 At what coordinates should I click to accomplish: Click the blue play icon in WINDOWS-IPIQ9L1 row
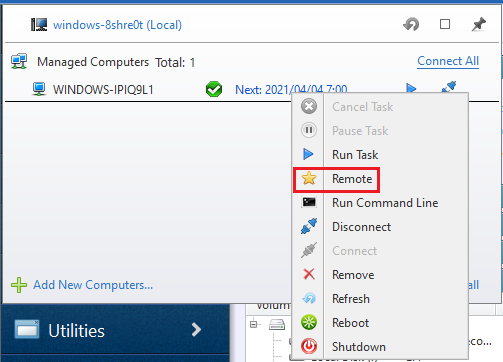coord(411,89)
